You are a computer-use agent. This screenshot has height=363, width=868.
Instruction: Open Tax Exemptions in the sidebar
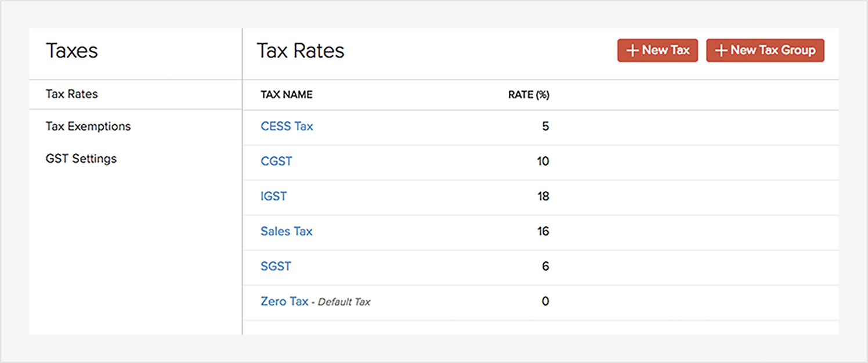pos(88,127)
